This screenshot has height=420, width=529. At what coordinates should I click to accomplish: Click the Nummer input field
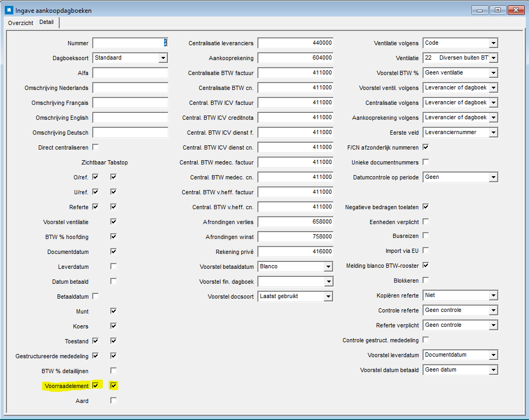coord(130,43)
